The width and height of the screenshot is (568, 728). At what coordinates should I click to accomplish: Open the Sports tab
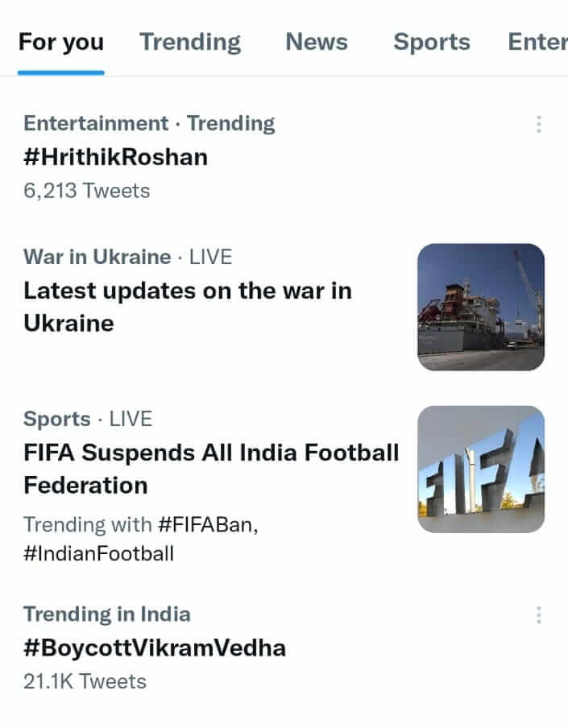431,42
